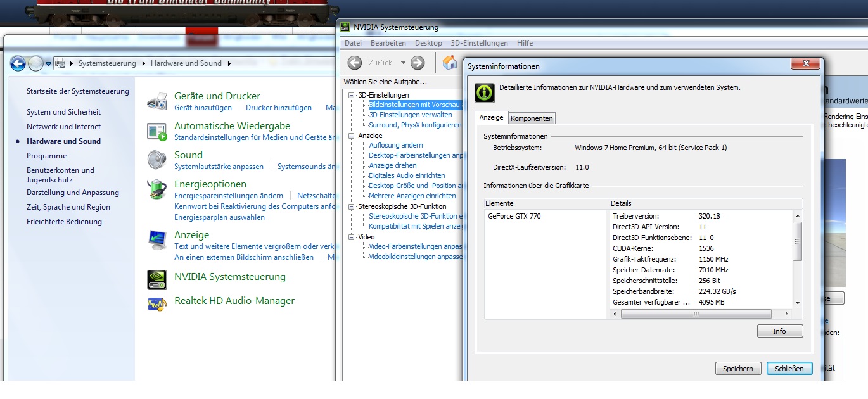
Task: Open Programme category
Action: click(x=46, y=156)
